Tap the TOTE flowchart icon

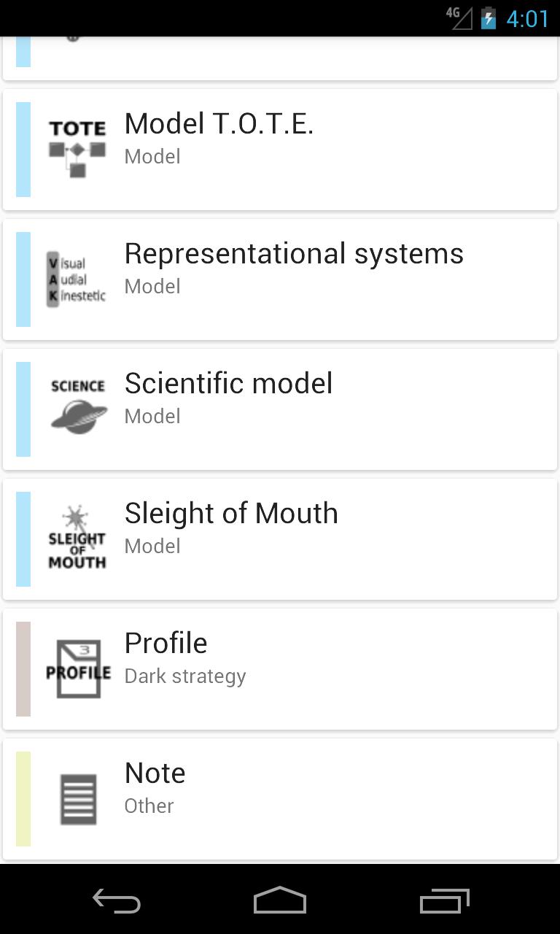[x=77, y=150]
